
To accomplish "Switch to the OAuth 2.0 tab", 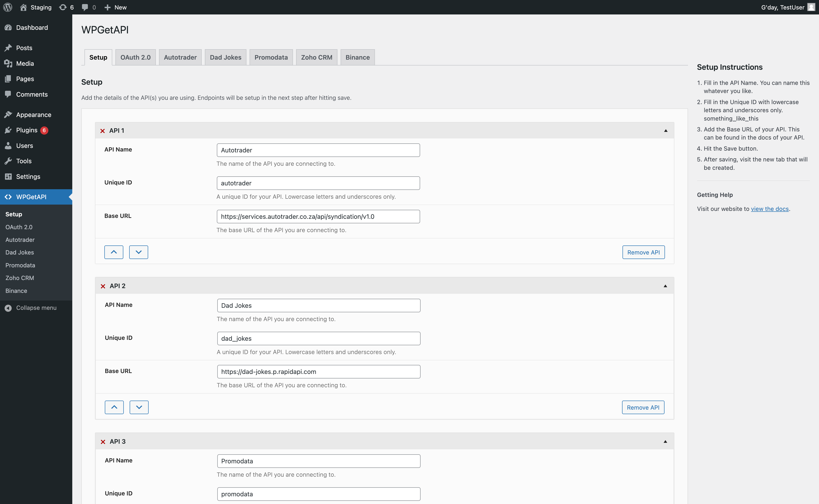I will tap(136, 57).
